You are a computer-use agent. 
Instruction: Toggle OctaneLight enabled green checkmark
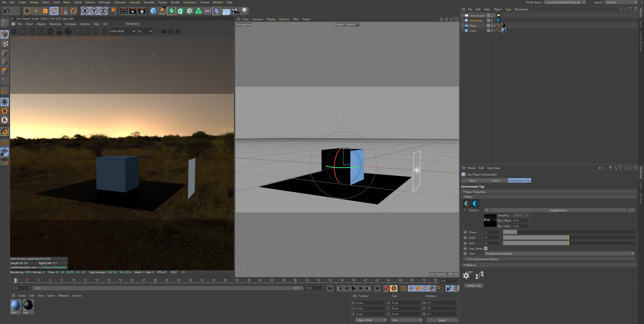coord(494,15)
